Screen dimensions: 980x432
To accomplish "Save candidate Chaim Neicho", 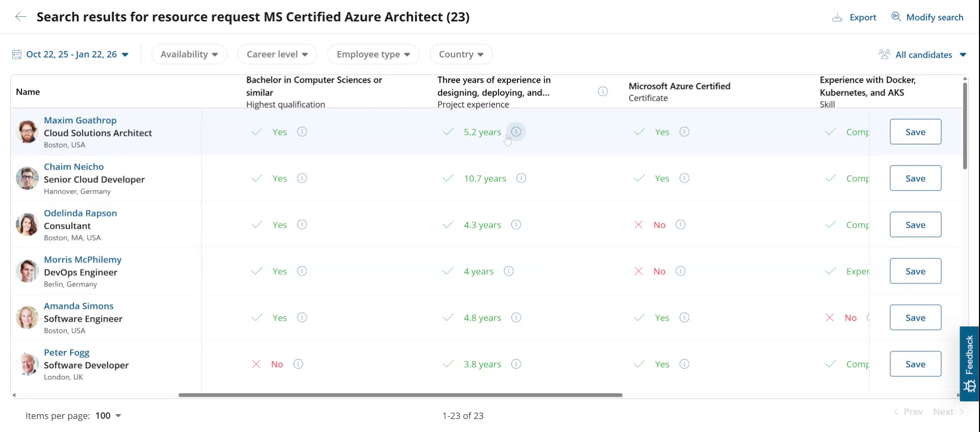I will pyautogui.click(x=915, y=178).
